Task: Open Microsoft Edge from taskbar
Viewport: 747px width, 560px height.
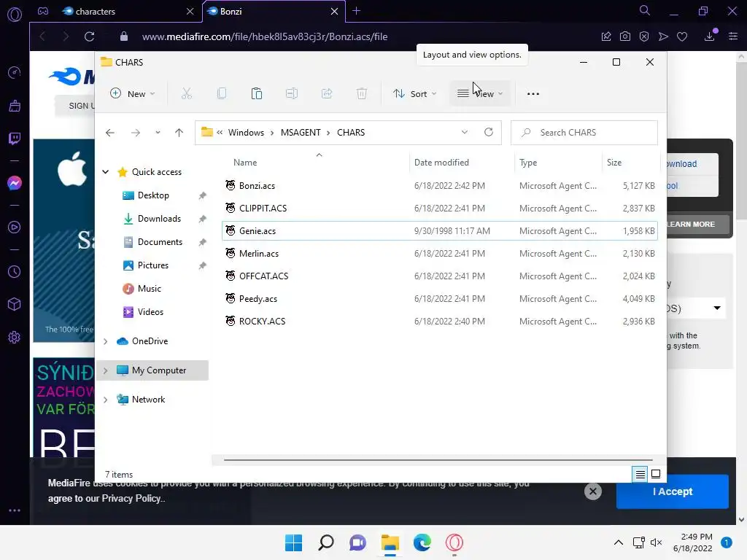Action: (422, 542)
